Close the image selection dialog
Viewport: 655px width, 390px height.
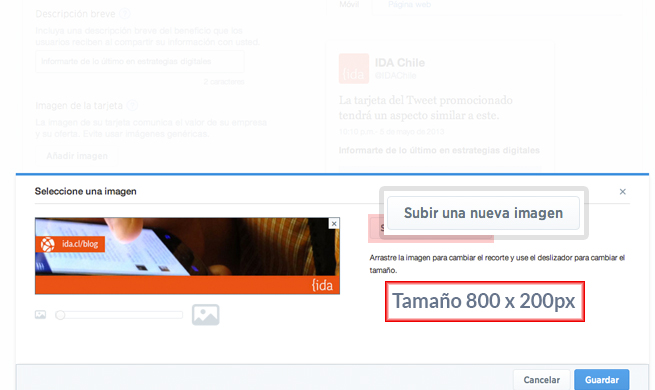point(622,192)
